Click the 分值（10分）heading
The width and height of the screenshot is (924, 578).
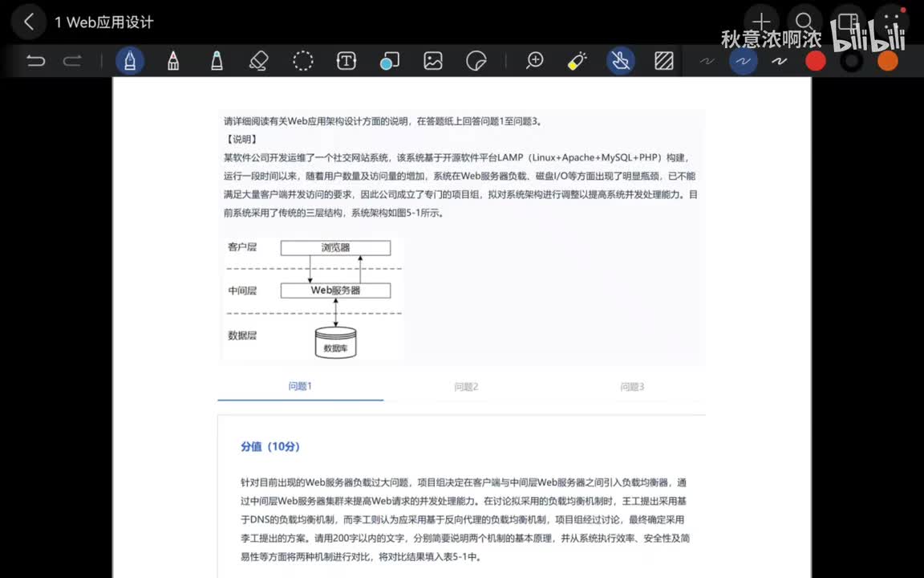point(270,446)
